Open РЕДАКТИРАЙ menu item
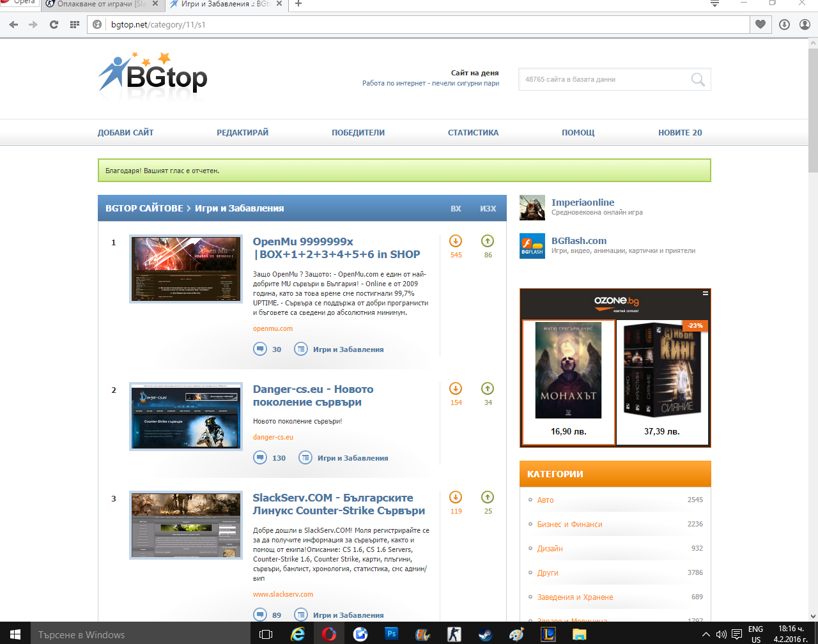 coord(243,133)
